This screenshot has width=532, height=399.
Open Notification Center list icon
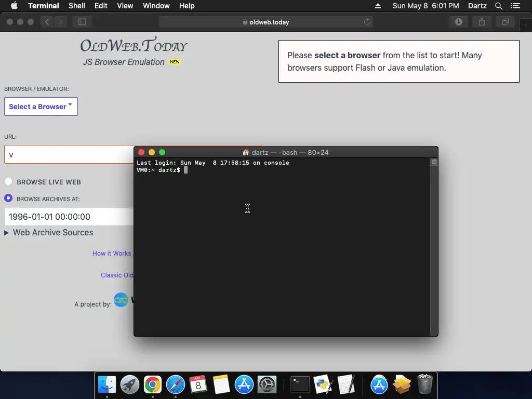515,6
